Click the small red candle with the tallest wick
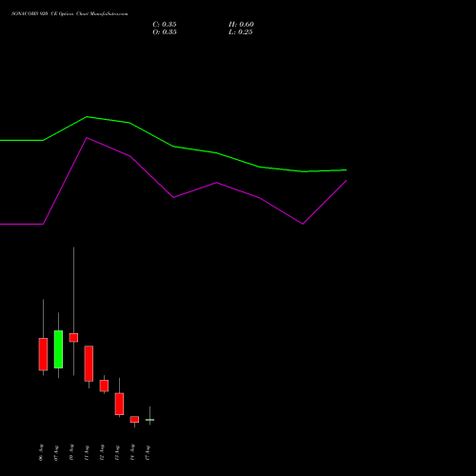The height and width of the screenshot is (476, 476). [73, 338]
